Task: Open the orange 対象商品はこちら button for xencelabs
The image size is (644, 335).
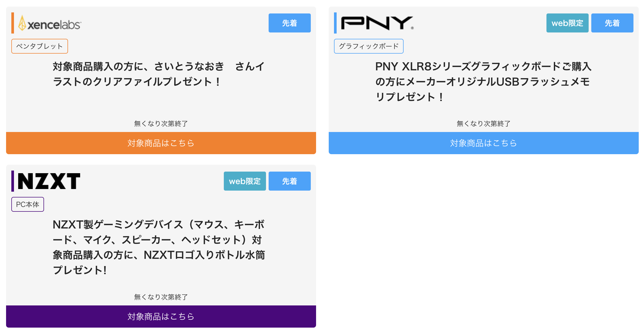Action: (161, 143)
